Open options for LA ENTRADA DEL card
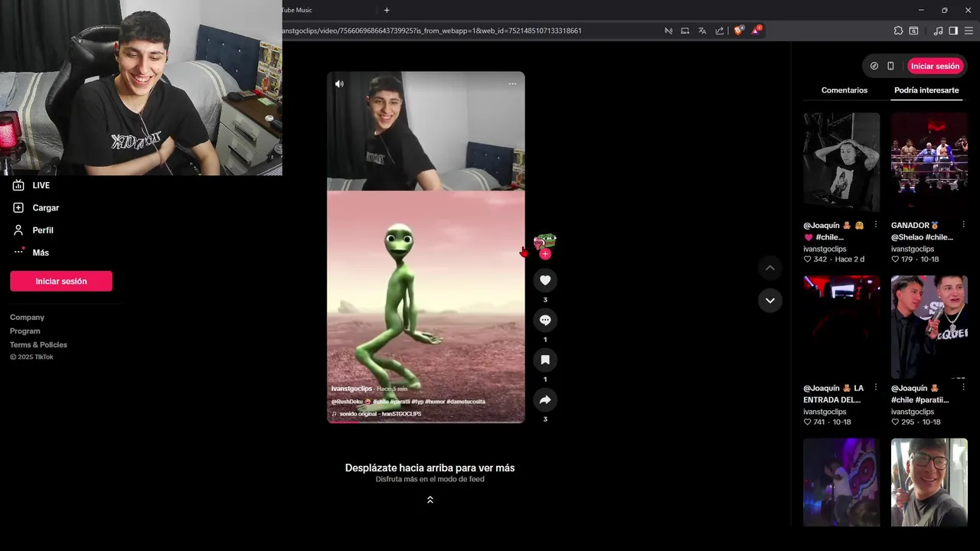Image resolution: width=980 pixels, height=551 pixels. click(x=876, y=388)
